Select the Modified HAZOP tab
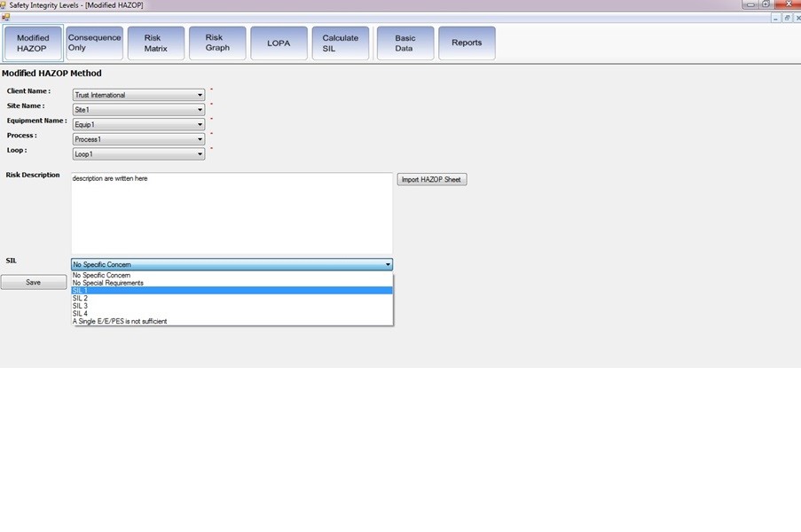 click(33, 42)
